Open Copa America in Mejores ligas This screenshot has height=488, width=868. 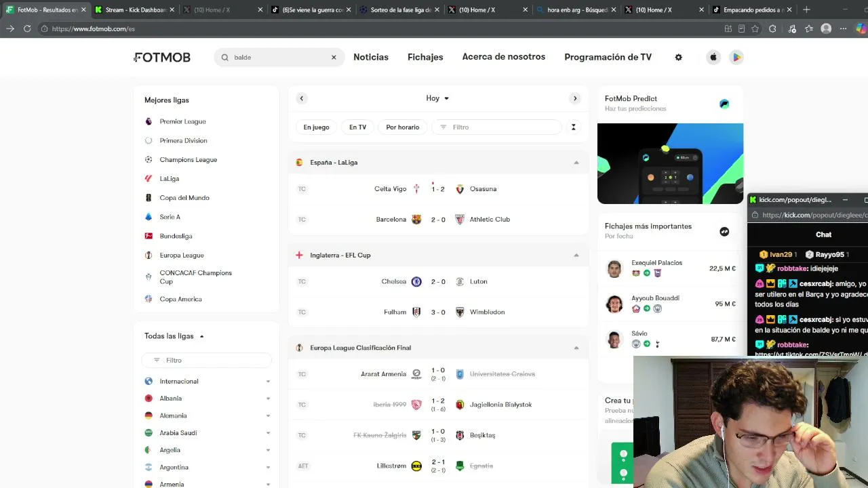(180, 299)
